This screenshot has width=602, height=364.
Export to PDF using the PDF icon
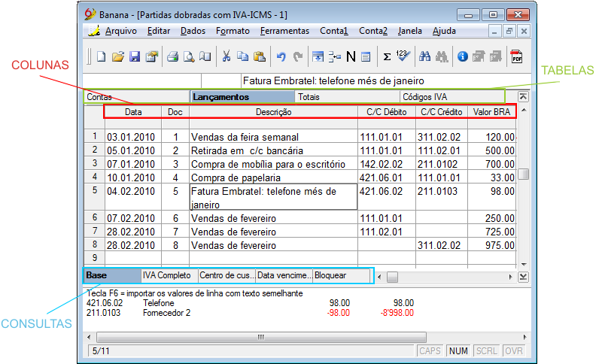(x=516, y=56)
